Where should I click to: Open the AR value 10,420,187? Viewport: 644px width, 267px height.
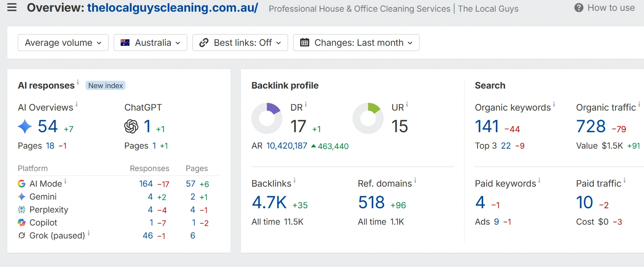[287, 146]
